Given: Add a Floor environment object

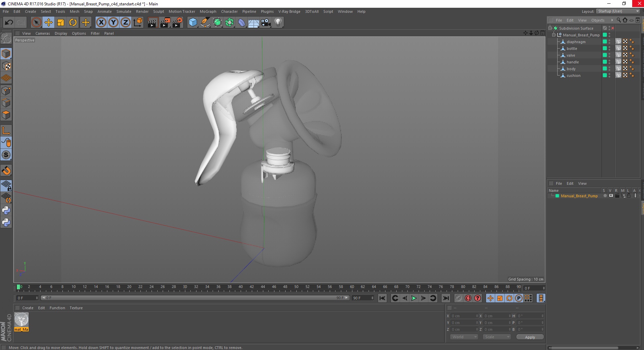Looking at the screenshot, I should click(253, 23).
